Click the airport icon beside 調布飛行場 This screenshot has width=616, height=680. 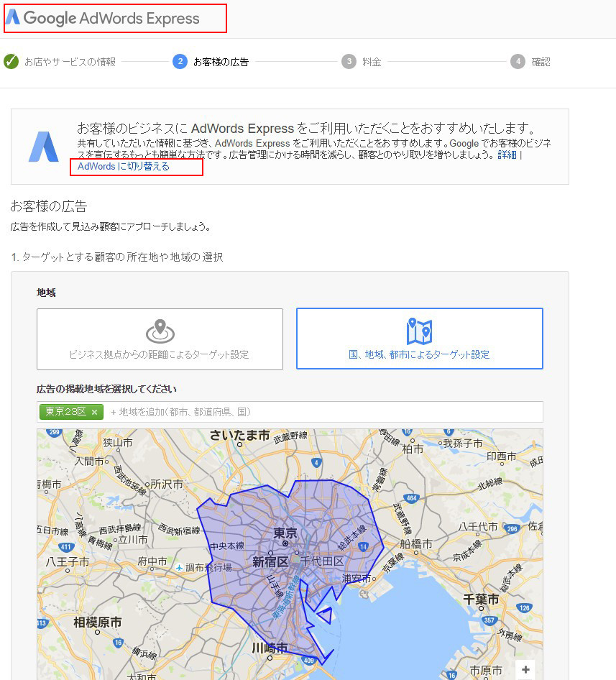pos(179,567)
